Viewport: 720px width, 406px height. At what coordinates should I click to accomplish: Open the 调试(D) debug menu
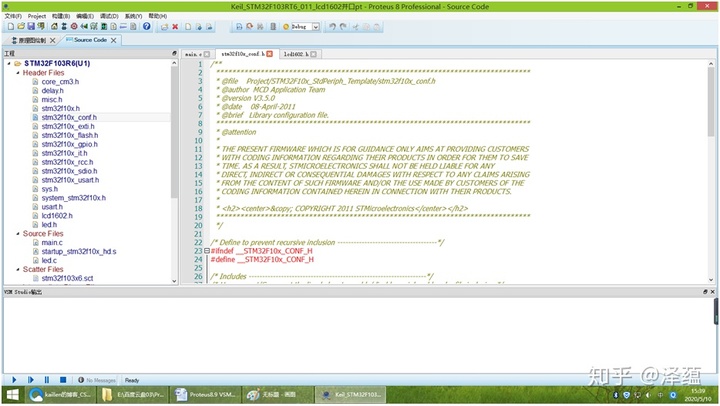tap(109, 16)
